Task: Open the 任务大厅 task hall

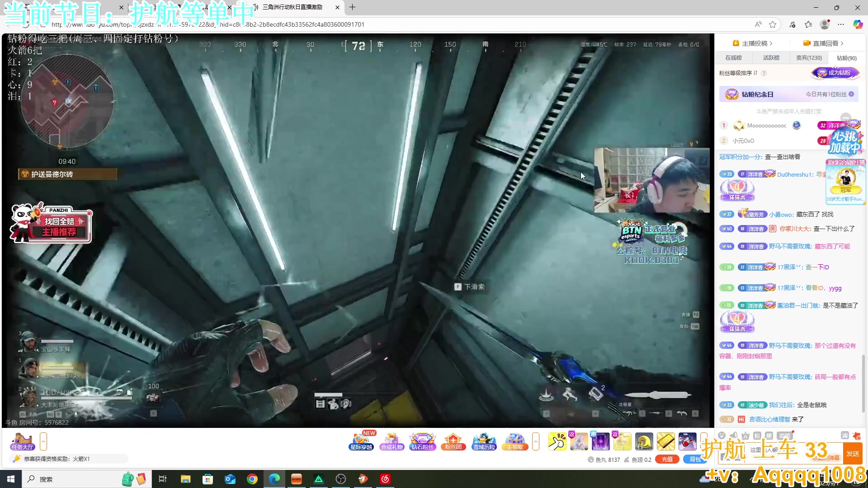Action: click(23, 441)
